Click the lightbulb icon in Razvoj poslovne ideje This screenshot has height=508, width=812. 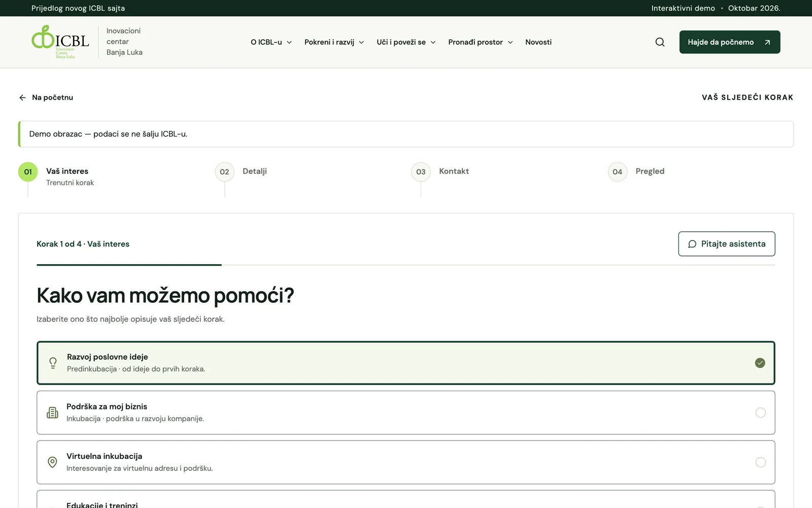tap(53, 363)
